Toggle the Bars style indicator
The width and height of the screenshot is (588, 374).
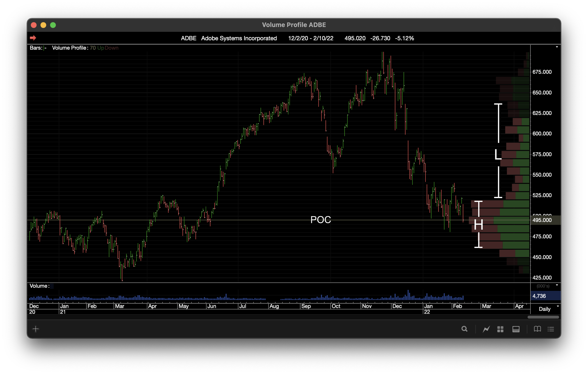[x=45, y=48]
